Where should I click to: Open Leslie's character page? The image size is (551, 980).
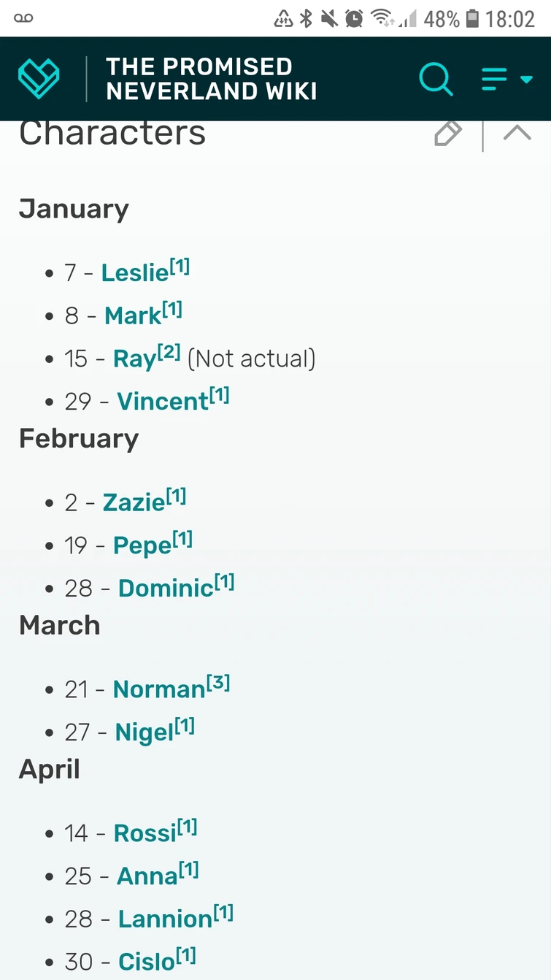click(135, 273)
